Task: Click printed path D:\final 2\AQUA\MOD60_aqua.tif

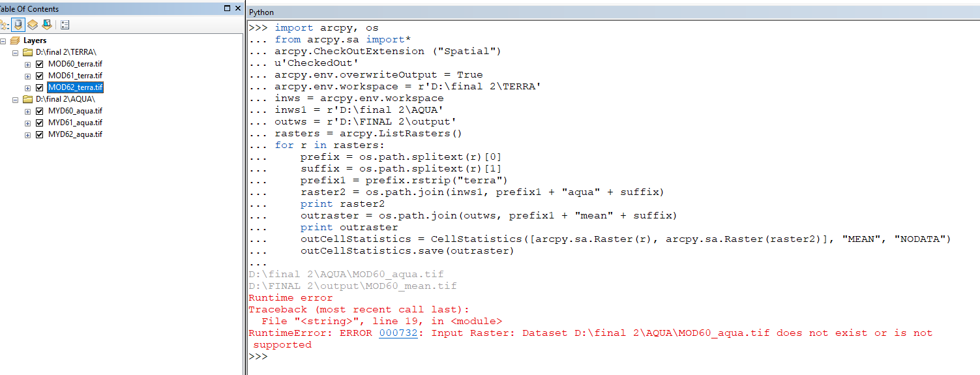Action: (346, 275)
